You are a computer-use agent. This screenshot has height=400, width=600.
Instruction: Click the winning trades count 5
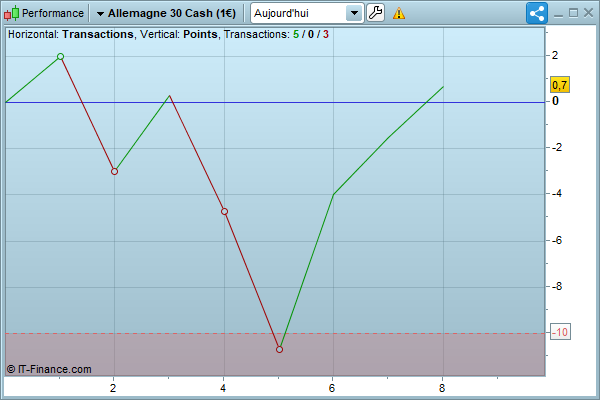tap(296, 34)
